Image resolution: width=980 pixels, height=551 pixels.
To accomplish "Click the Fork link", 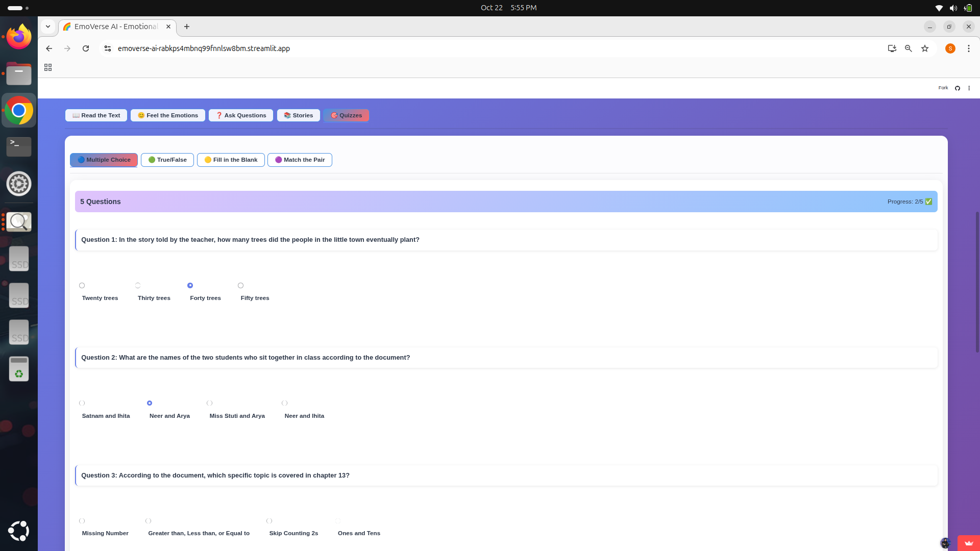I will click(x=943, y=88).
